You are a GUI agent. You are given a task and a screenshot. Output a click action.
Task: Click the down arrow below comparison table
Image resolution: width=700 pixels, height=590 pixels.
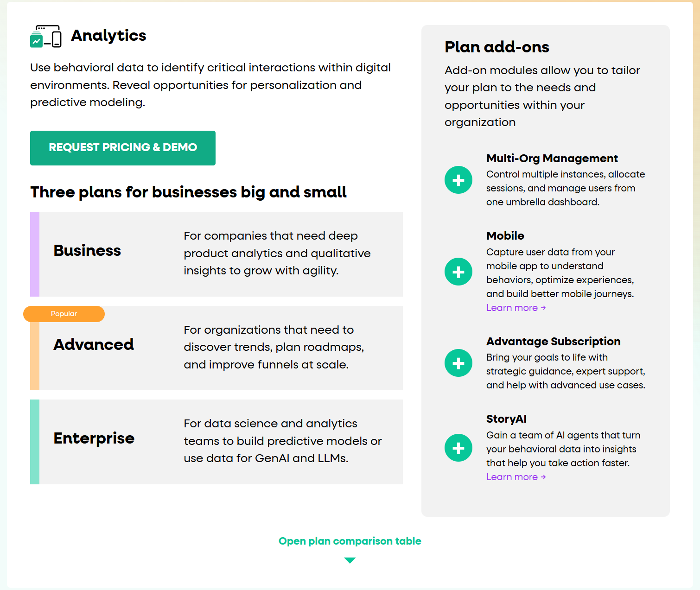tap(350, 560)
